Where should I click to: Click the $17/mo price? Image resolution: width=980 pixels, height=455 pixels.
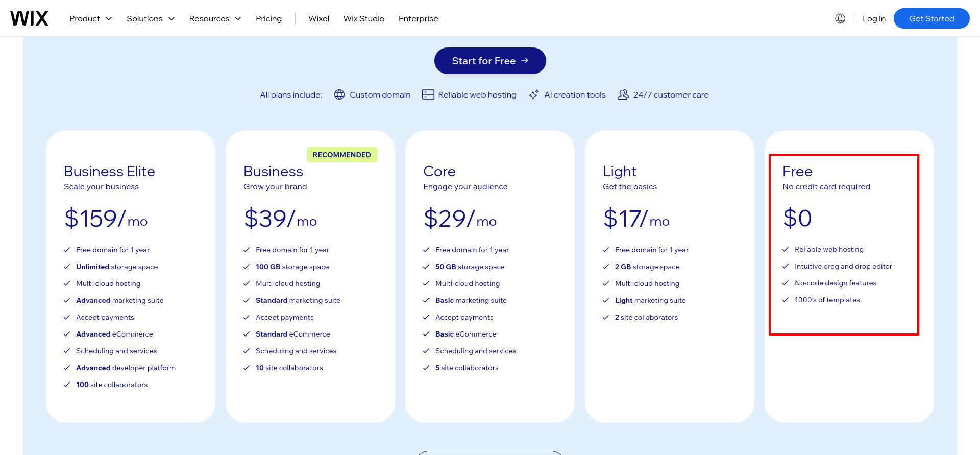click(x=636, y=219)
